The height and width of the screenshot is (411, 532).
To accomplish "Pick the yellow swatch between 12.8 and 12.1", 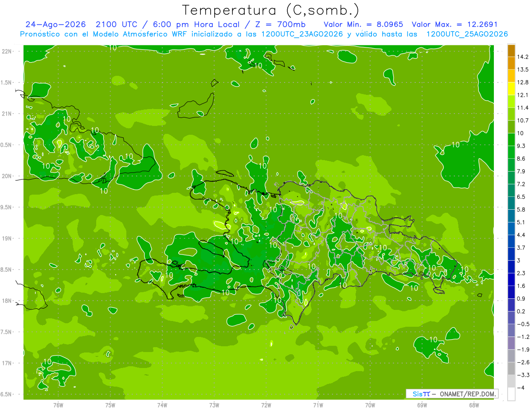I will [511, 89].
